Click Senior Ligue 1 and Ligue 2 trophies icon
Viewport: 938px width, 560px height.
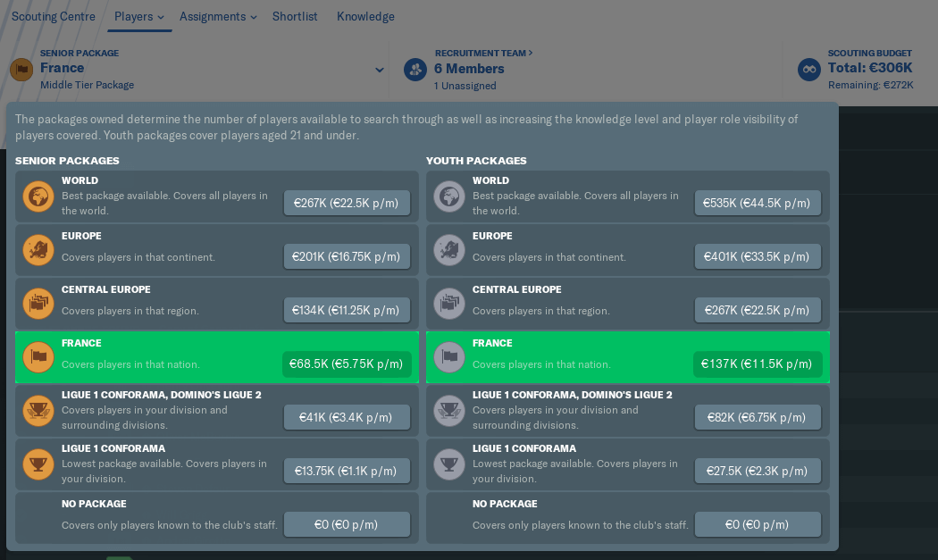38,411
